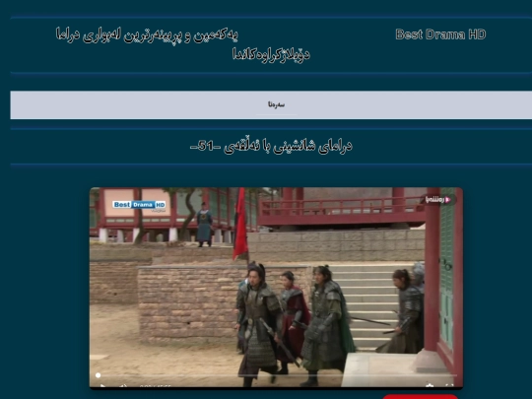This screenshot has width=532, height=399.
Task: Click the Kurdish tagline text in the header
Action: coord(183,44)
